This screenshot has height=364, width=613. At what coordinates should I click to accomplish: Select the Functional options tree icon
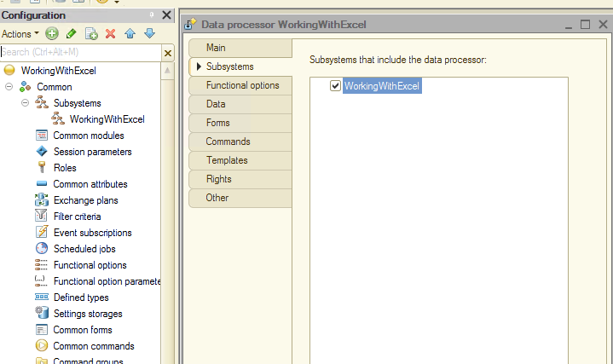(41, 265)
